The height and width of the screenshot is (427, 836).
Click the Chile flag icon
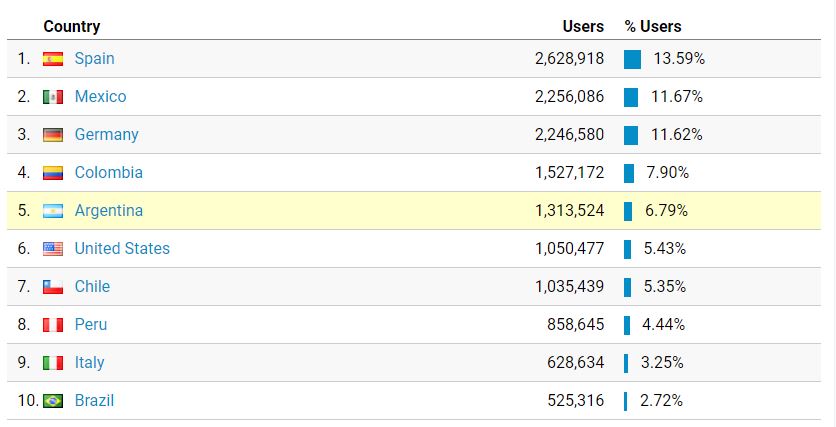[x=53, y=287]
